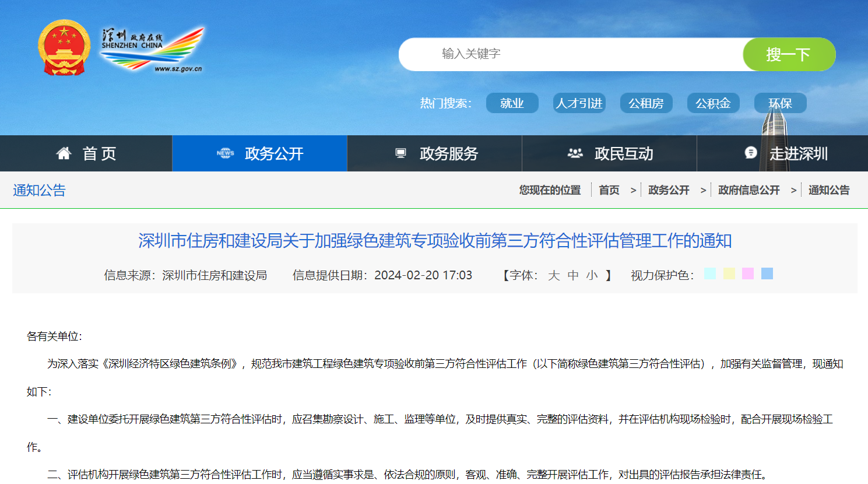Click the Shenzhen China online logo

152,50
